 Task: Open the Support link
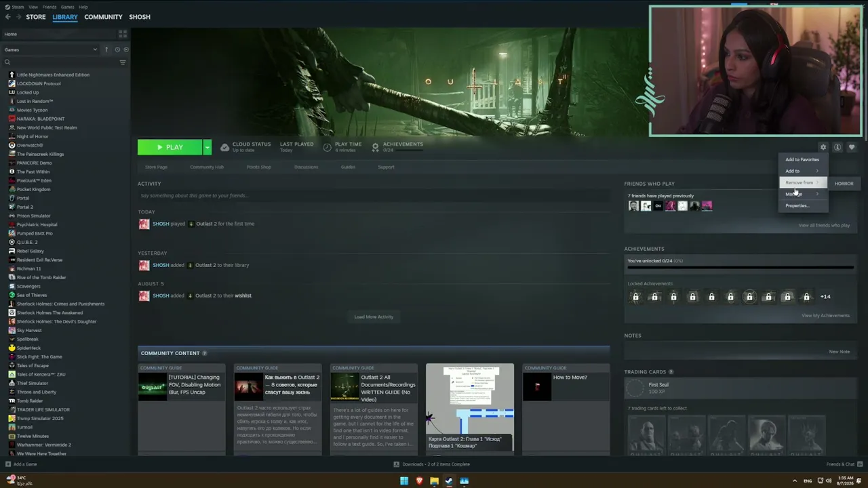click(x=386, y=167)
